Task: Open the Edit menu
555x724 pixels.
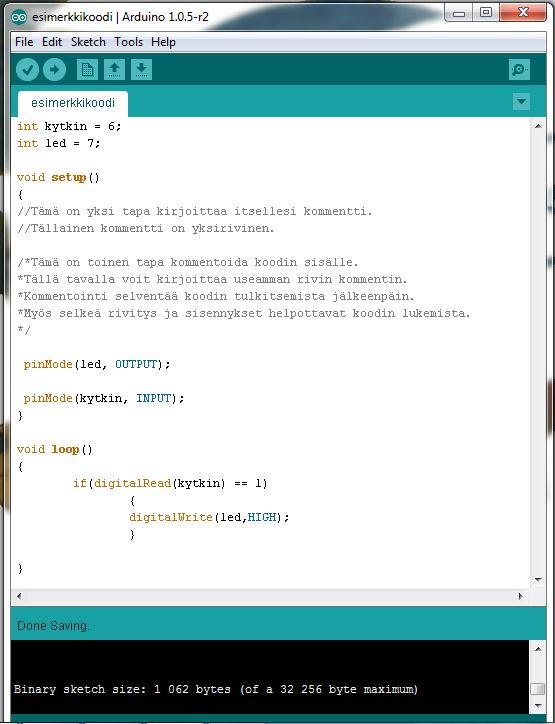Action: point(52,42)
